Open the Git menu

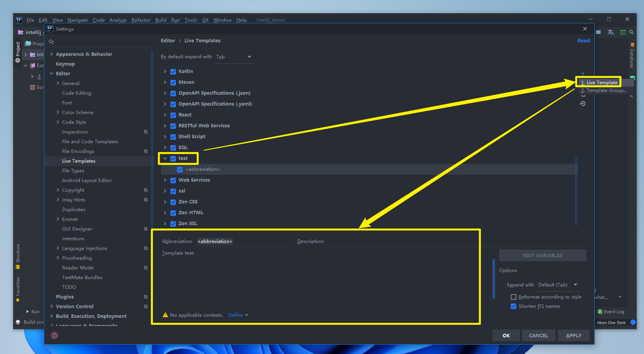point(205,20)
